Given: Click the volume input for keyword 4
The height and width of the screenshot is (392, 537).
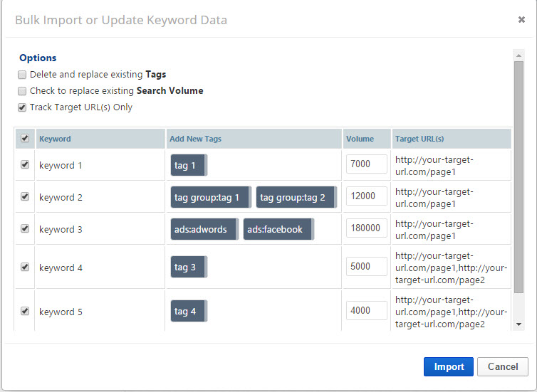Looking at the screenshot, I should (366, 267).
